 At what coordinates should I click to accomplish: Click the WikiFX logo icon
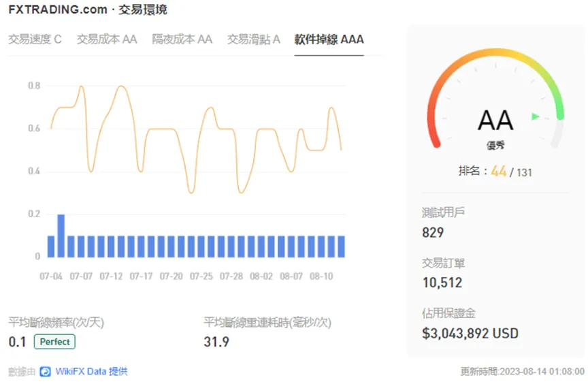46,372
